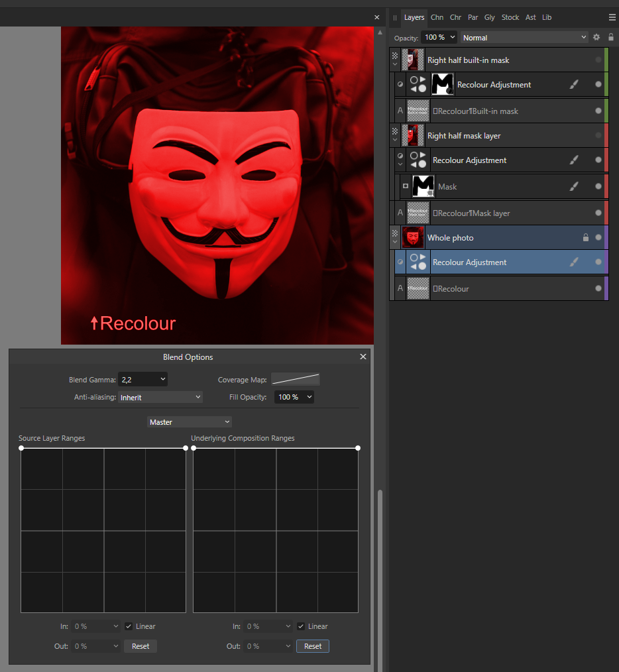
Task: Hide the bottom Recolour text layer
Action: tap(598, 288)
